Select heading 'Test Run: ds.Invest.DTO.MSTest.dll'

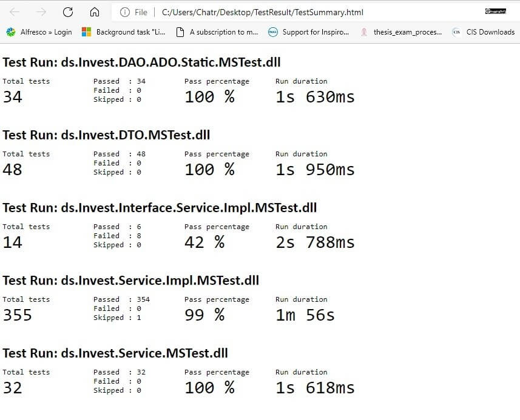coord(106,135)
